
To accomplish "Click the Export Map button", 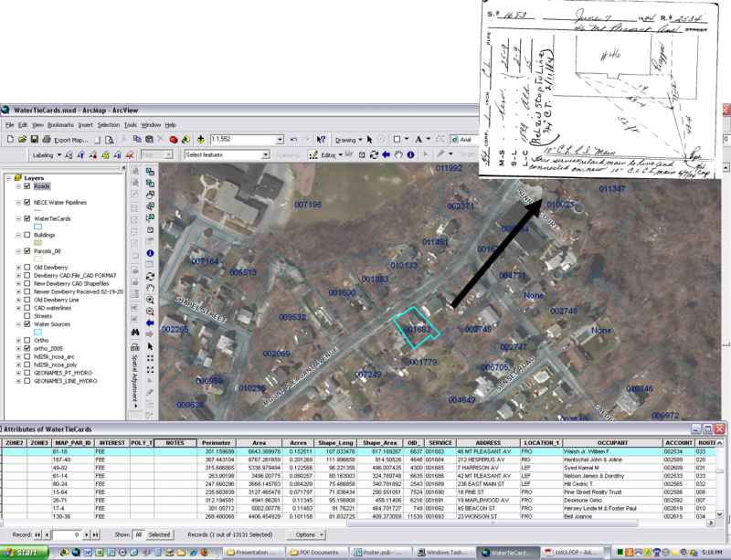I will [x=69, y=140].
